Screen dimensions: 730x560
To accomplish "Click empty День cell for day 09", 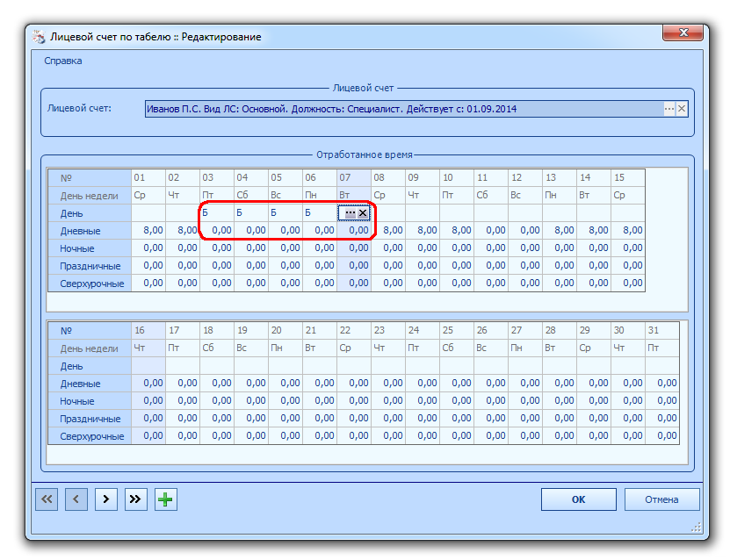I will point(423,213).
